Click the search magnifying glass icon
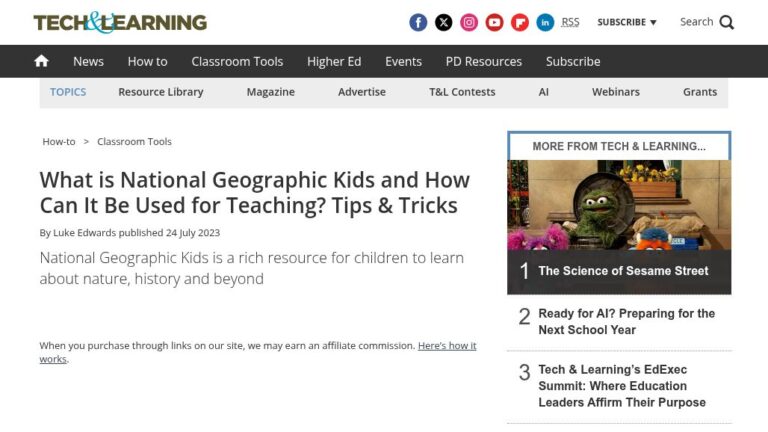768x432 pixels. tap(726, 23)
